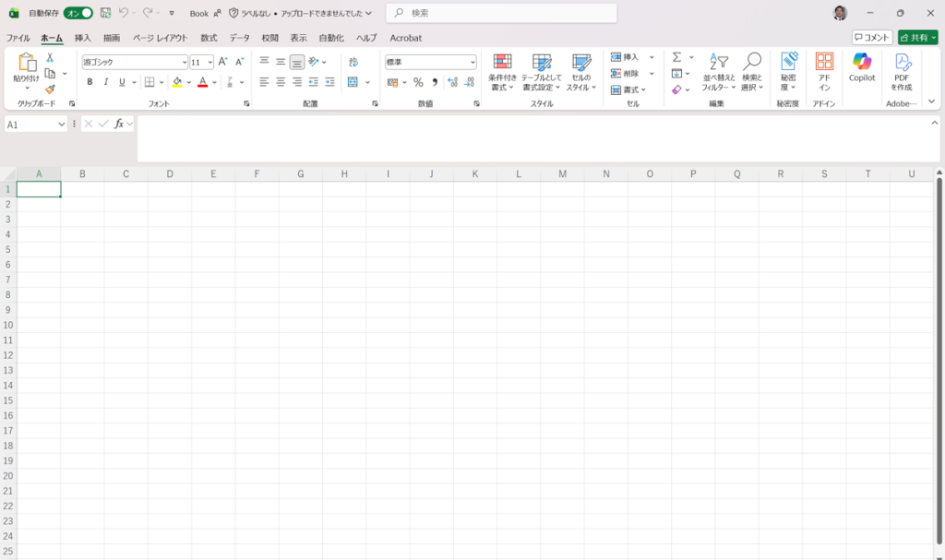Screen dimensions: 945x560
Task: Toggle bold formatting
Action: pyautogui.click(x=90, y=82)
